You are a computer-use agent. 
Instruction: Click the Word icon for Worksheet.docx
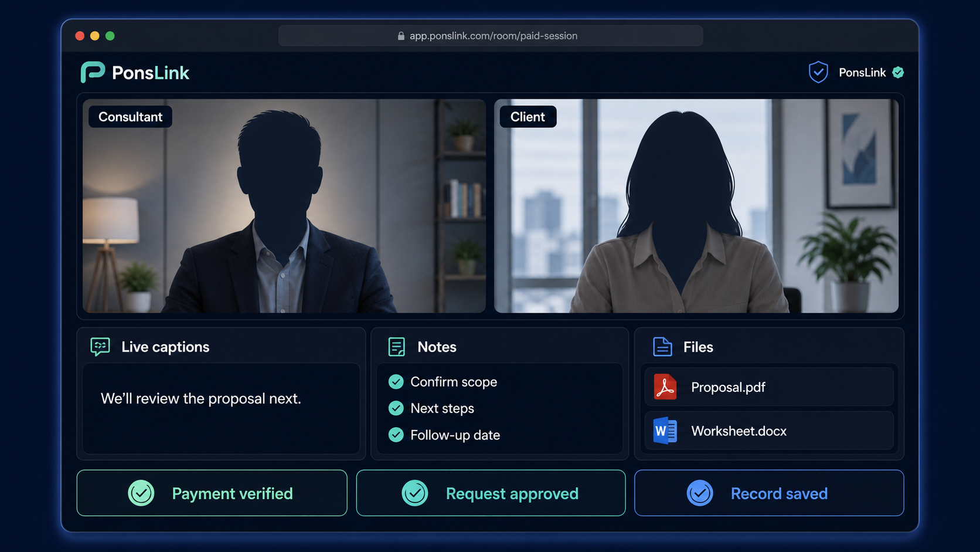coord(665,431)
